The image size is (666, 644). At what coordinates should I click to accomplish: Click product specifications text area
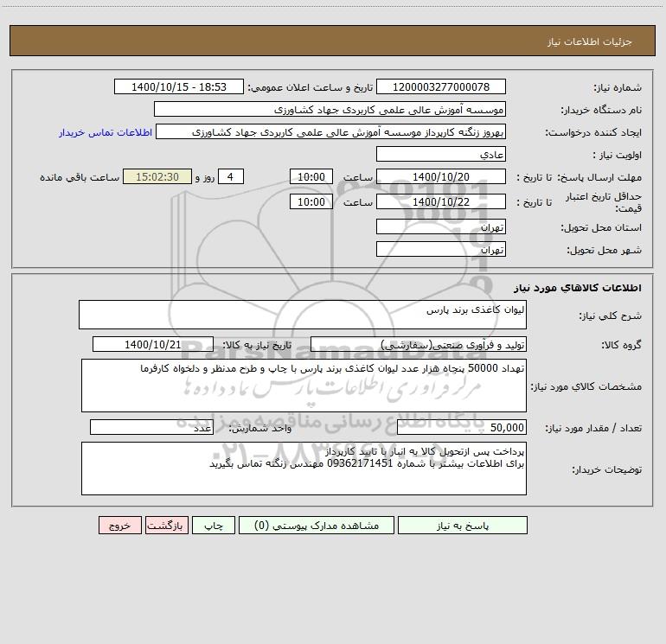pos(304,386)
